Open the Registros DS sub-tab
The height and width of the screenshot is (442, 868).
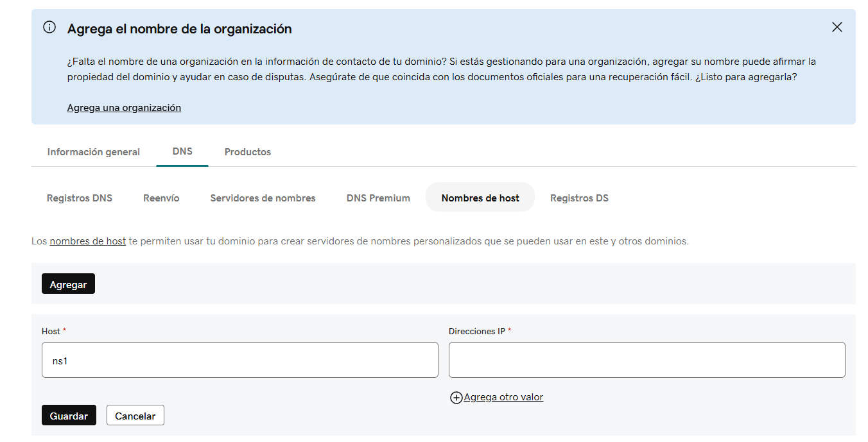pos(579,198)
